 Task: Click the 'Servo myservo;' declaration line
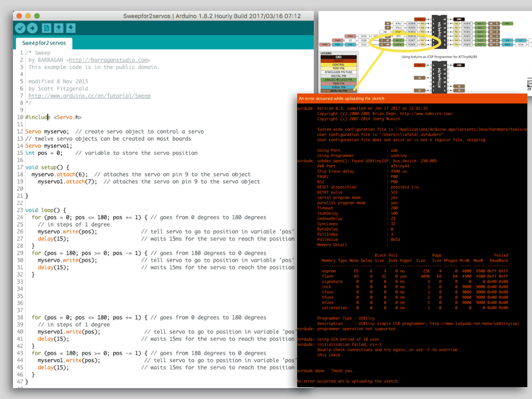pos(47,131)
